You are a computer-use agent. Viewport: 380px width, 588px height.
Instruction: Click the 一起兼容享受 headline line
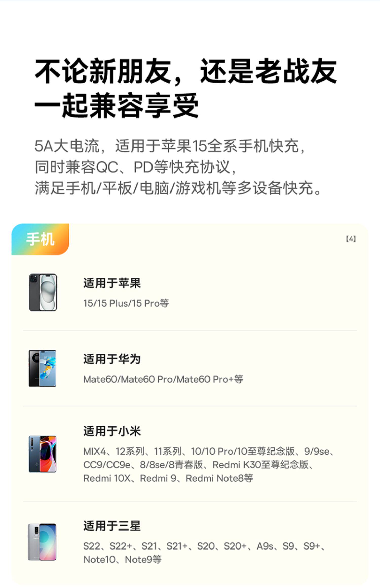pos(117,105)
